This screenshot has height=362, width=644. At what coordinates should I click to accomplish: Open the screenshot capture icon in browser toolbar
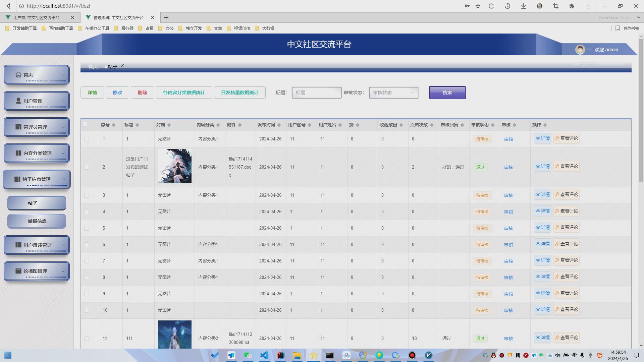click(556, 6)
